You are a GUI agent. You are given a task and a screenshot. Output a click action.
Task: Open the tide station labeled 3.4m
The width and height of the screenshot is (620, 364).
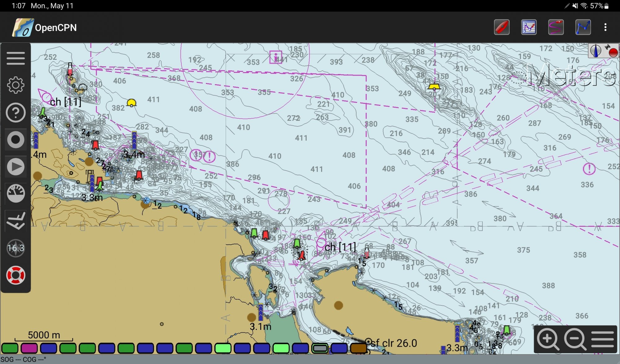[134, 140]
